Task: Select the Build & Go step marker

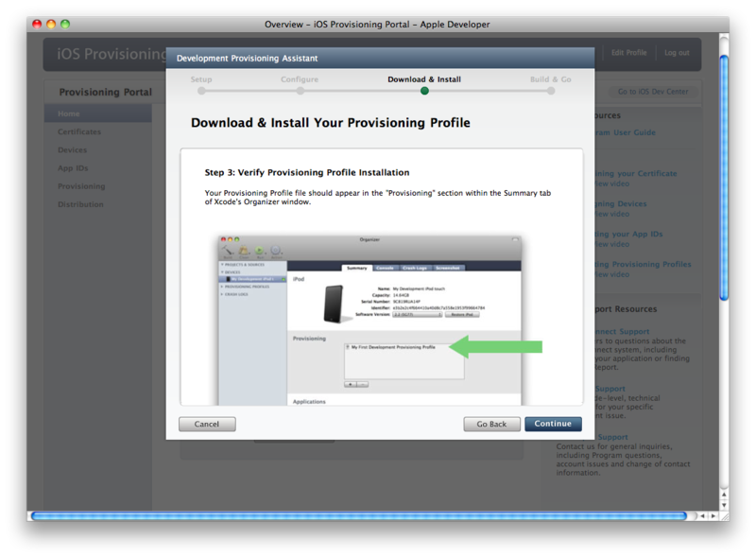Action: [551, 91]
